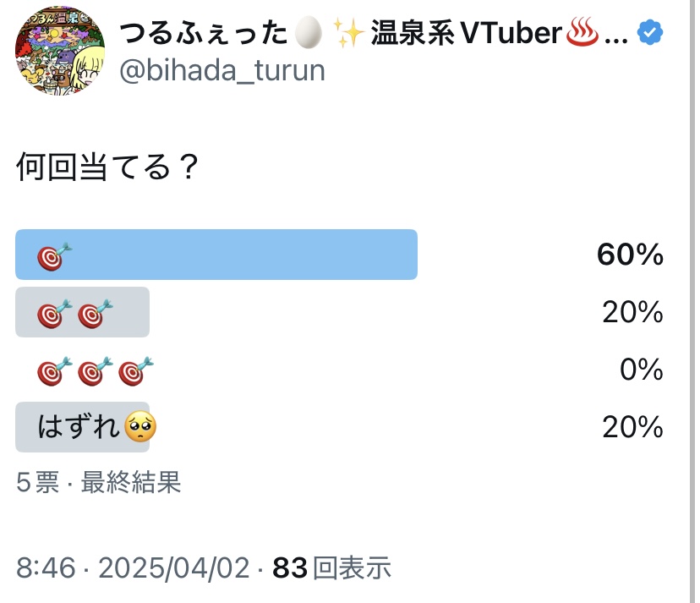Click the 温泉系VTuber text in name
700x603 pixels.
[466, 33]
